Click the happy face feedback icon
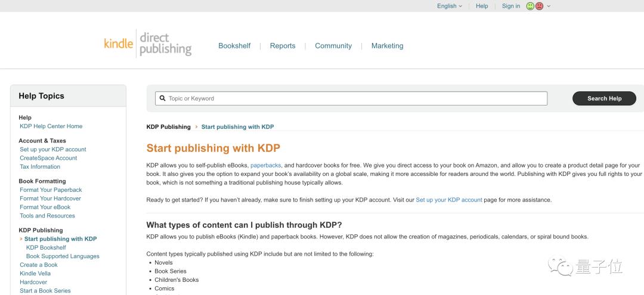The image size is (644, 295). (530, 6)
